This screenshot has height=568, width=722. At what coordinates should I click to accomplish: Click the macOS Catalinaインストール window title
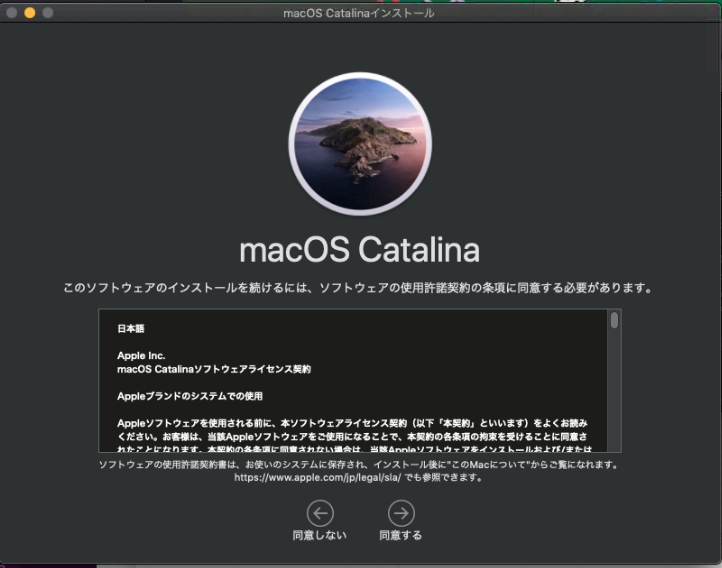(359, 13)
